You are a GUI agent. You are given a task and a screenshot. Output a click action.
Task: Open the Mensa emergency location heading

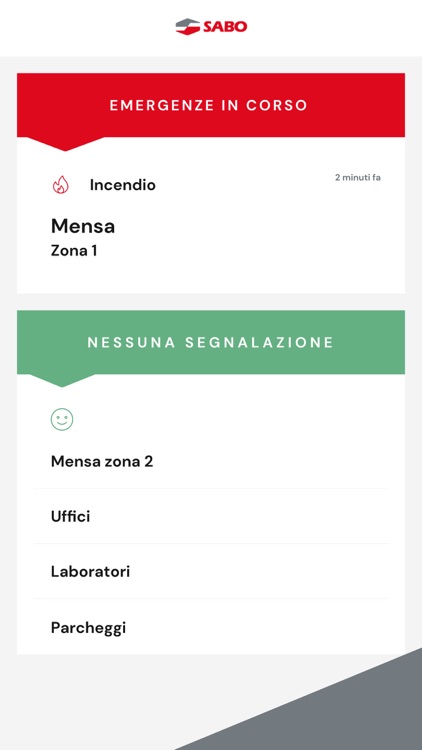[83, 226]
